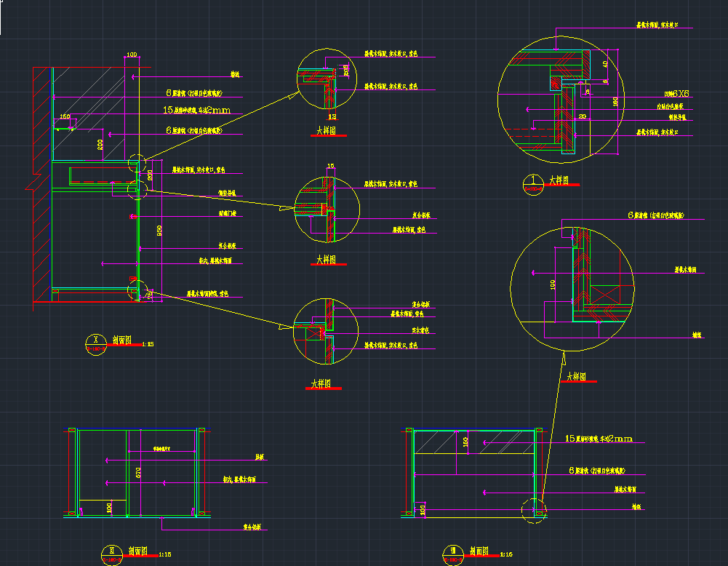Click the 12 dimension under top-middle detail
Screen dimensions: 728x566
pyautogui.click(x=332, y=116)
